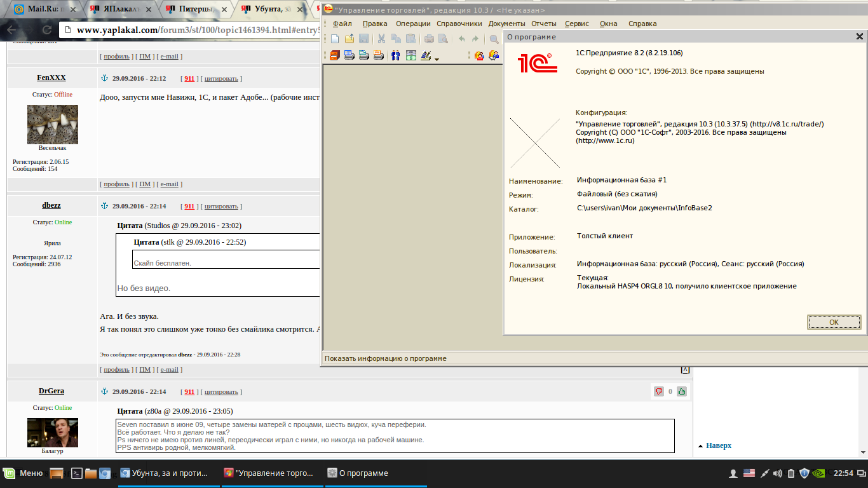Switch to the Mail.Ru browser tab
Image resolution: width=868 pixels, height=488 pixels.
coord(43,10)
